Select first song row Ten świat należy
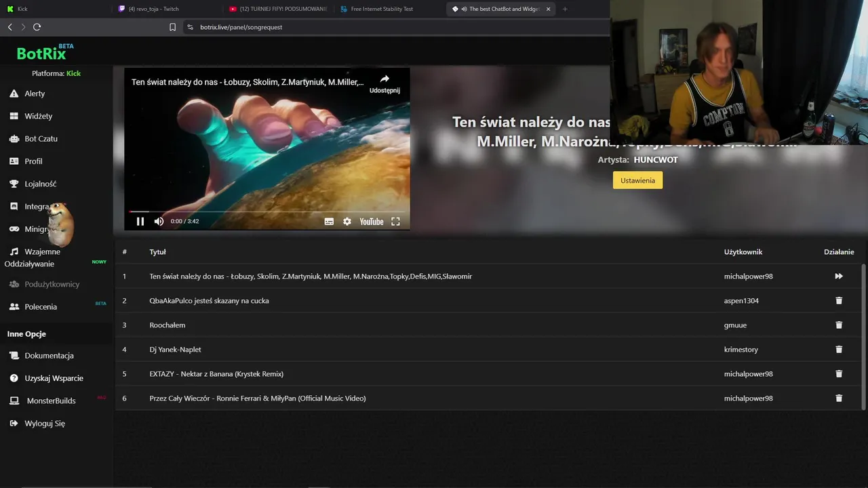 coord(488,276)
